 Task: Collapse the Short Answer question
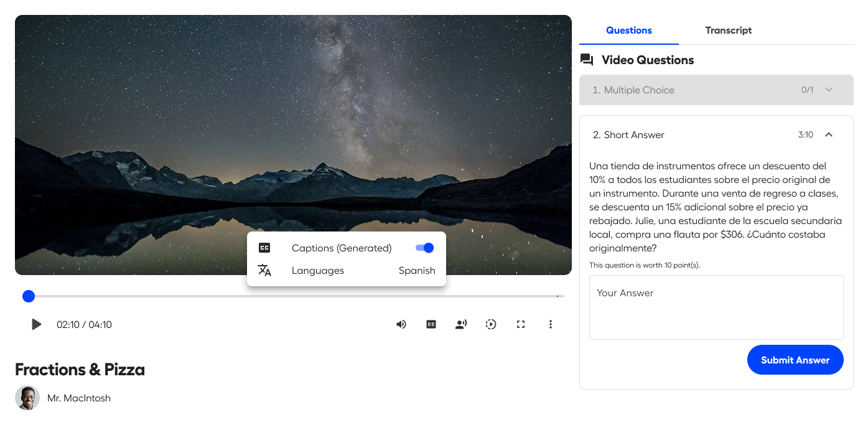pos(828,134)
